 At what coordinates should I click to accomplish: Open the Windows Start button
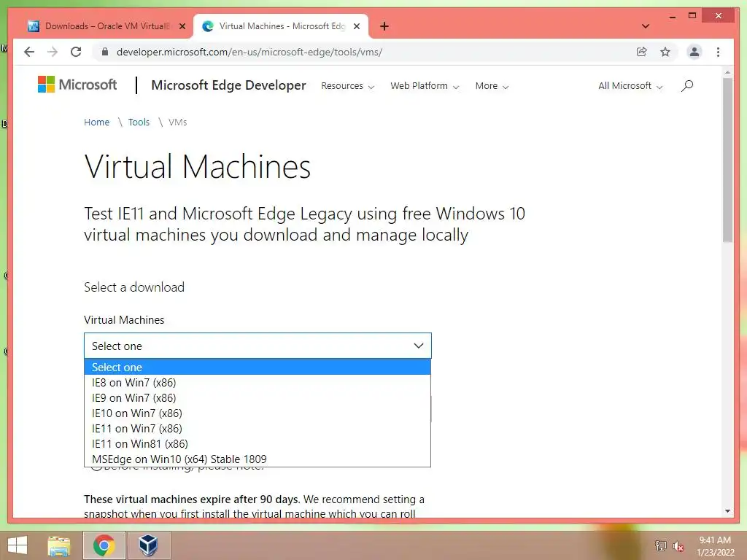point(18,545)
